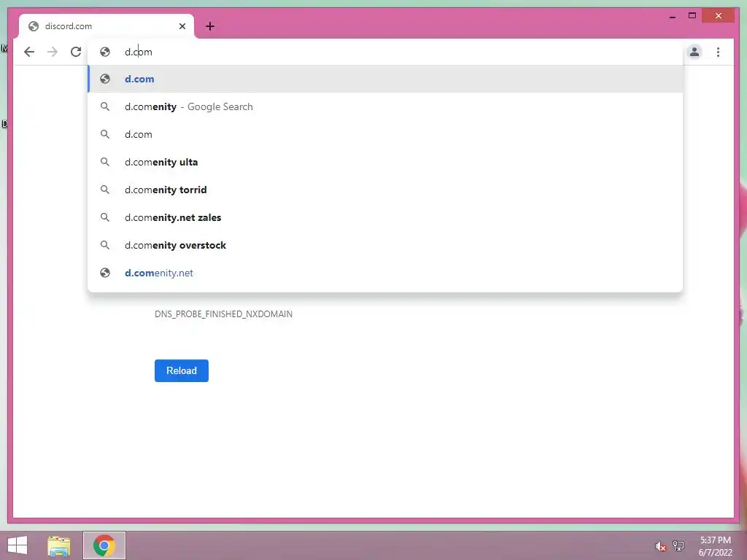Select the discord.com tab
Image resolution: width=747 pixels, height=560 pixels.
(x=107, y=26)
